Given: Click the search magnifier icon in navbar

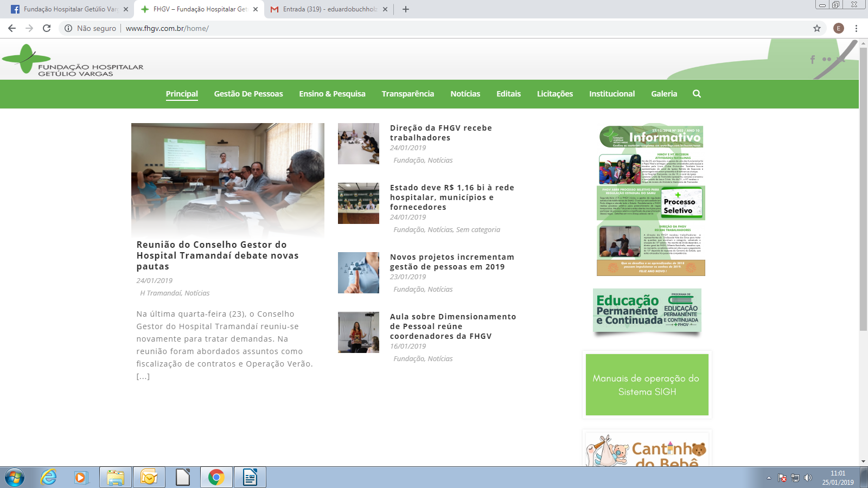Looking at the screenshot, I should point(697,94).
